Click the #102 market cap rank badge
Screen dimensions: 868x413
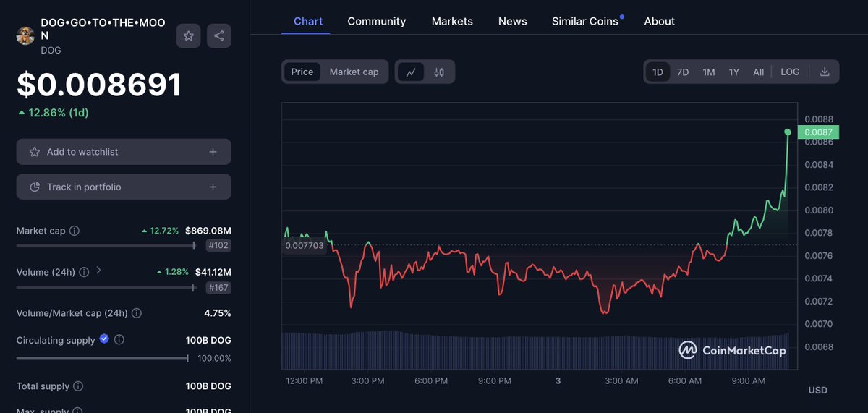click(218, 245)
